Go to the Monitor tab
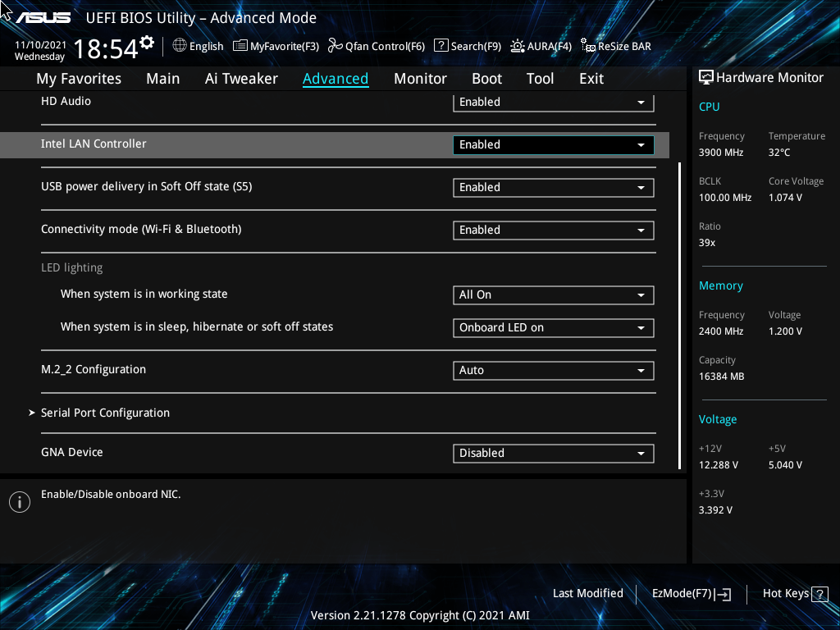This screenshot has height=630, width=840. point(420,79)
